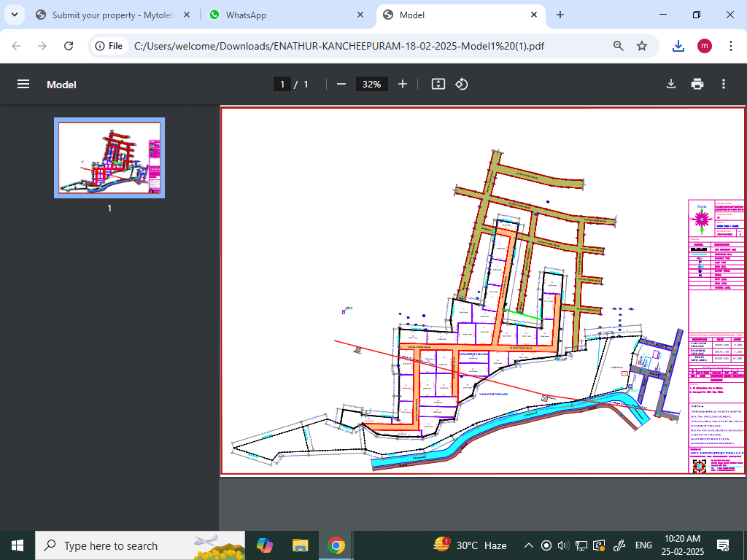Click the 32% zoom level field

point(371,85)
